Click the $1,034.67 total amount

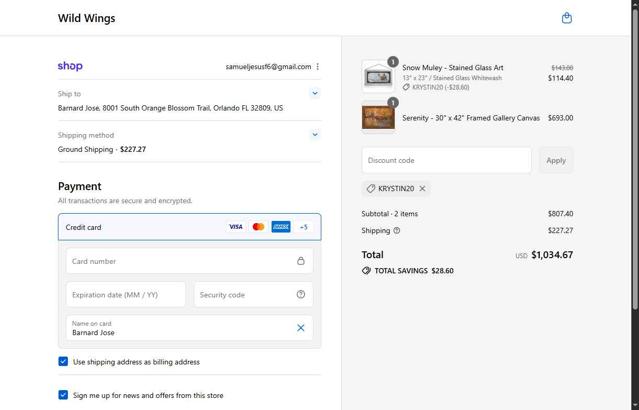click(552, 255)
